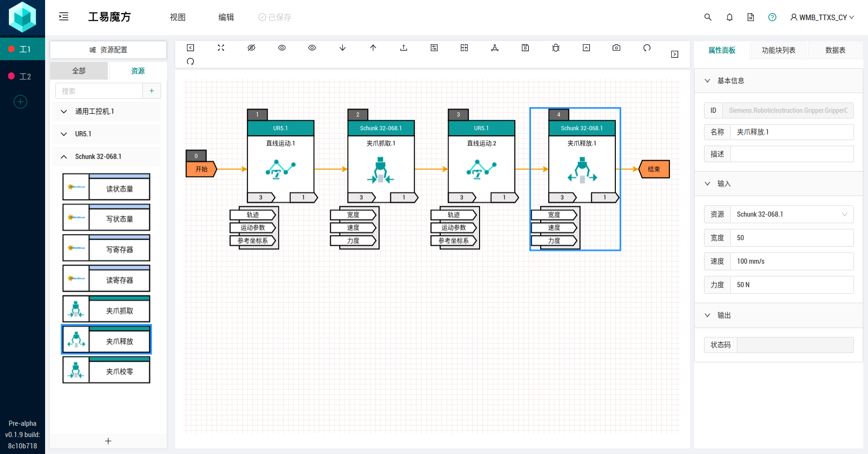868x454 pixels.
Task: Select the 夹爪抓取 function block in the list
Action: click(x=106, y=309)
